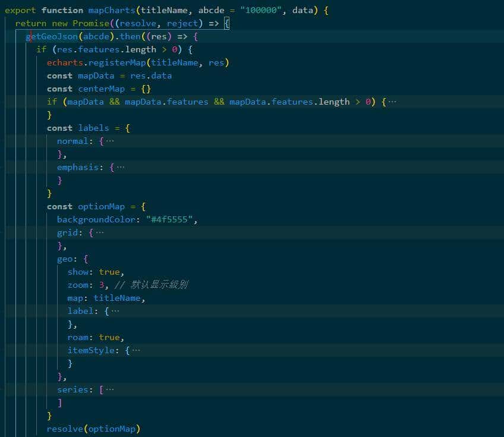The image size is (504, 437).
Task: Click the export keyword
Action: (20, 10)
